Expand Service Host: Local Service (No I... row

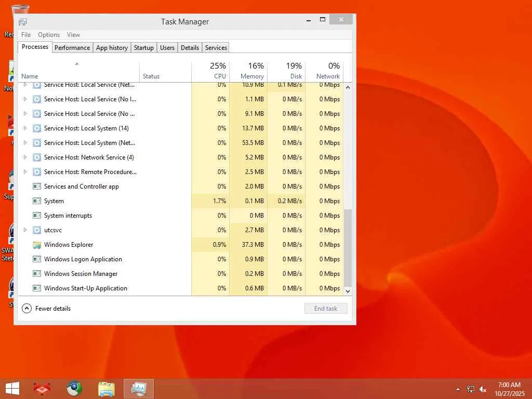[25, 99]
